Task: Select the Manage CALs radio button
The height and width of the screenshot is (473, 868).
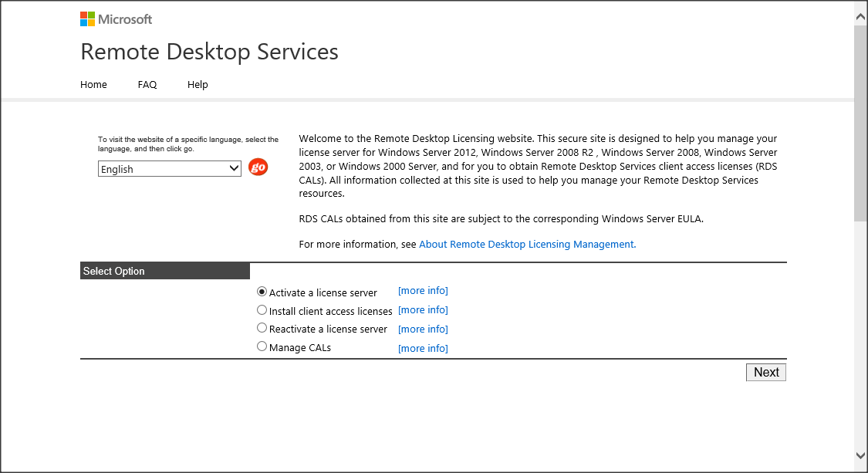Action: (x=262, y=347)
